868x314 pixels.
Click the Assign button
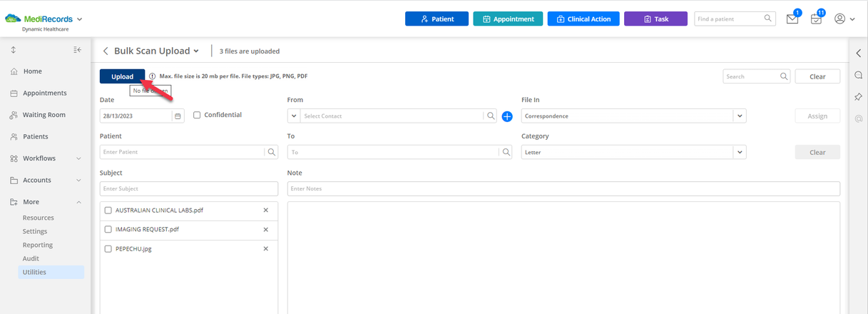coord(817,116)
